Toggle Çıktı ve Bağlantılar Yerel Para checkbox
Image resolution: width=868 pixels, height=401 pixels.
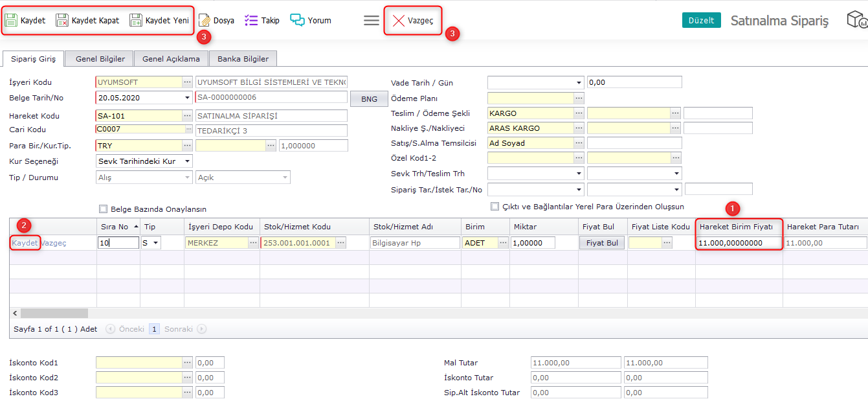(495, 207)
